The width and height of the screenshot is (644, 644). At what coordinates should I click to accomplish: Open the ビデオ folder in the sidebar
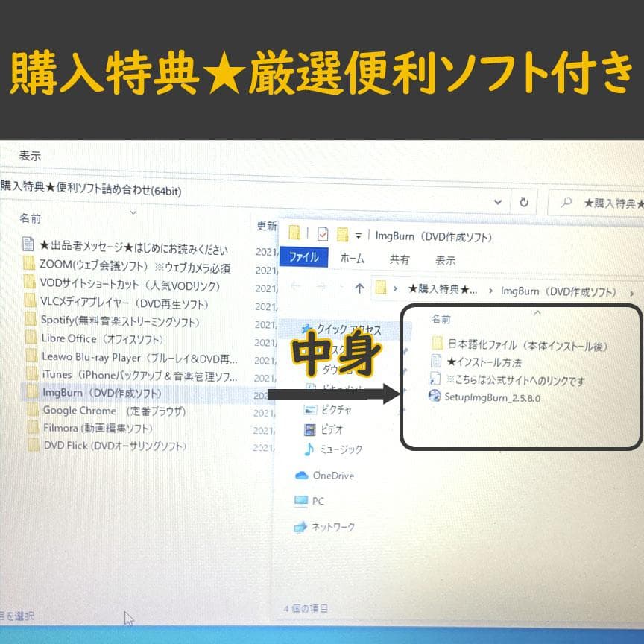(x=329, y=430)
